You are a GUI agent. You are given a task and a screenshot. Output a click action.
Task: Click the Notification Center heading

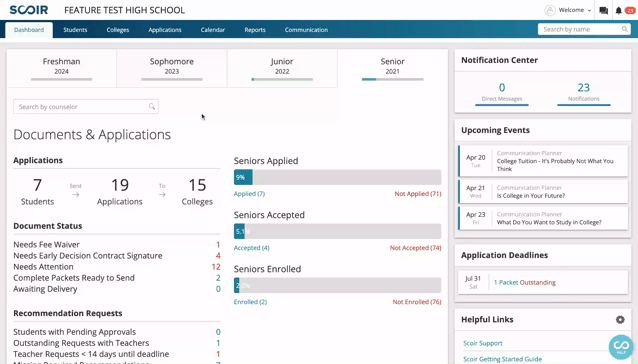499,60
